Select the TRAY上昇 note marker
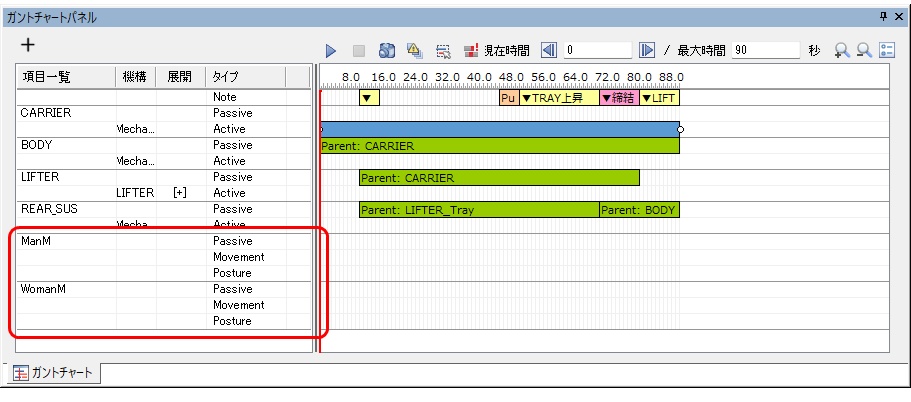Image resolution: width=911 pixels, height=402 pixels. click(559, 98)
